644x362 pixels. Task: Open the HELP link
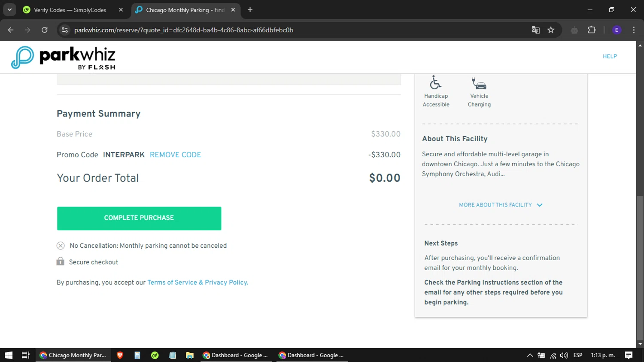tap(610, 56)
